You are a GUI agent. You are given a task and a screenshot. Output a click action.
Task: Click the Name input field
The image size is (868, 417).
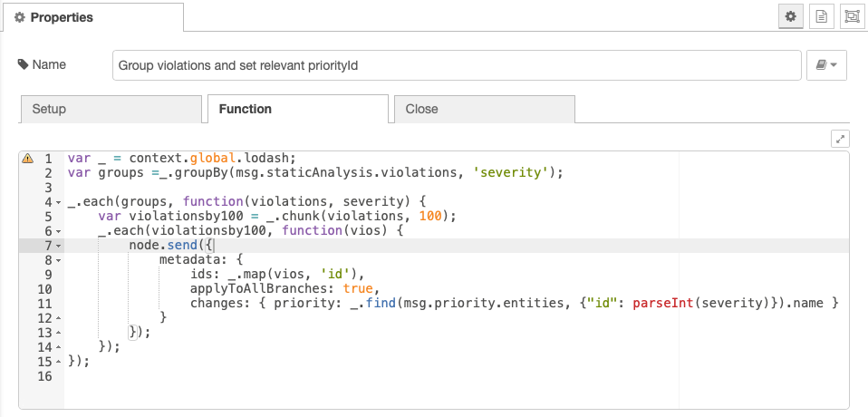pos(457,65)
